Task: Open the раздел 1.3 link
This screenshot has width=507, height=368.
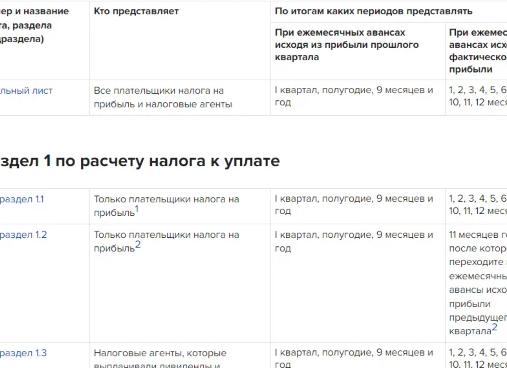Action: pyautogui.click(x=23, y=353)
